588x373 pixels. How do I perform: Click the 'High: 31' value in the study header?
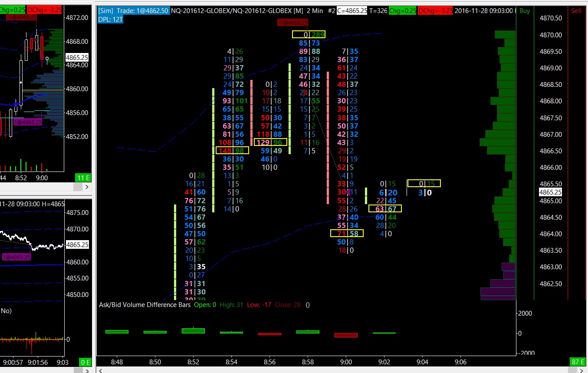coord(232,305)
